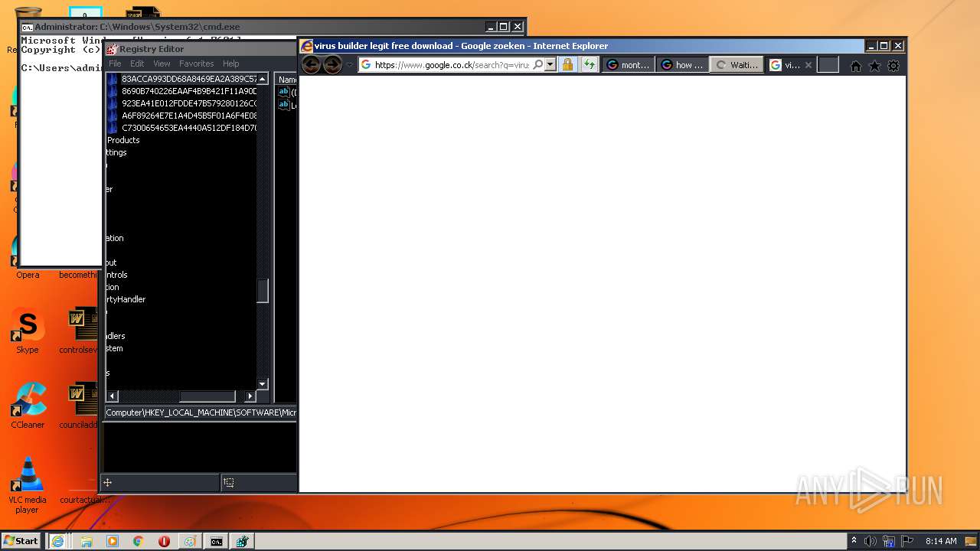Click the registry tree horizontal scrollbar thumb
The image size is (980, 551).
(207, 396)
